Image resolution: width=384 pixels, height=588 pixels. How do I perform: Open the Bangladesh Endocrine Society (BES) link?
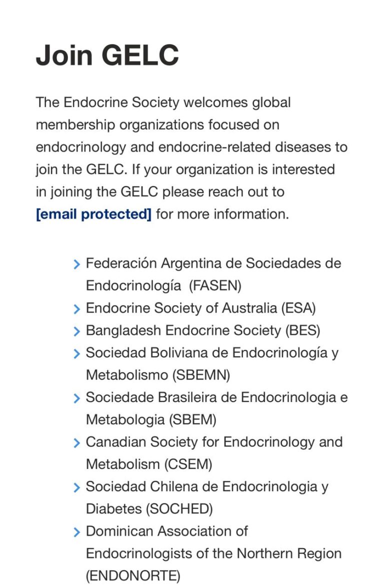(x=202, y=330)
